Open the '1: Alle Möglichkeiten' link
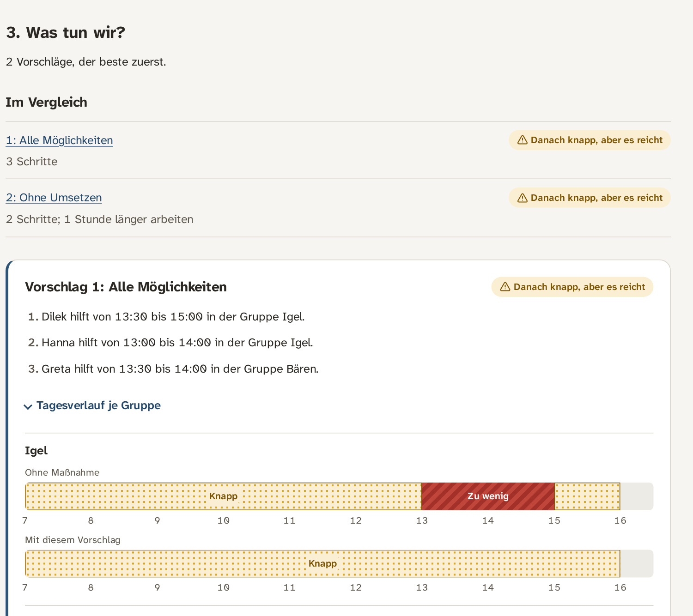The height and width of the screenshot is (616, 693). click(x=59, y=140)
